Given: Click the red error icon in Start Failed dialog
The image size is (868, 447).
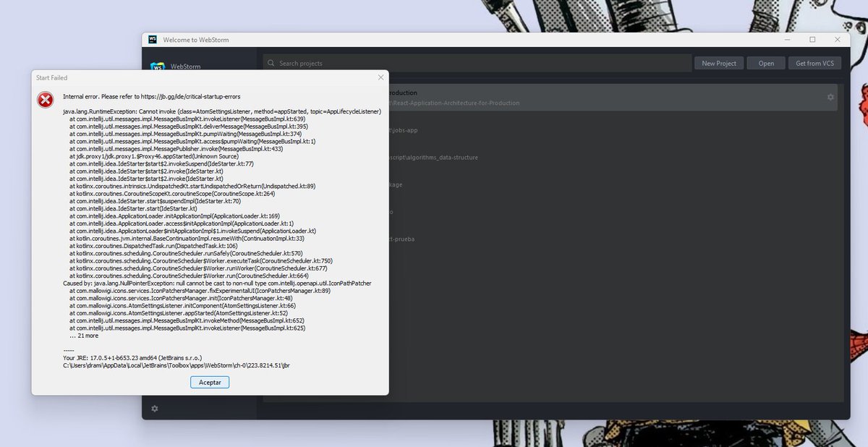Looking at the screenshot, I should click(x=46, y=100).
